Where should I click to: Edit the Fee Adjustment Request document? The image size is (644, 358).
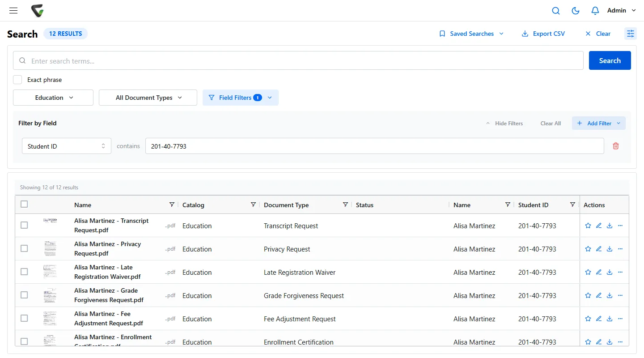tap(599, 319)
